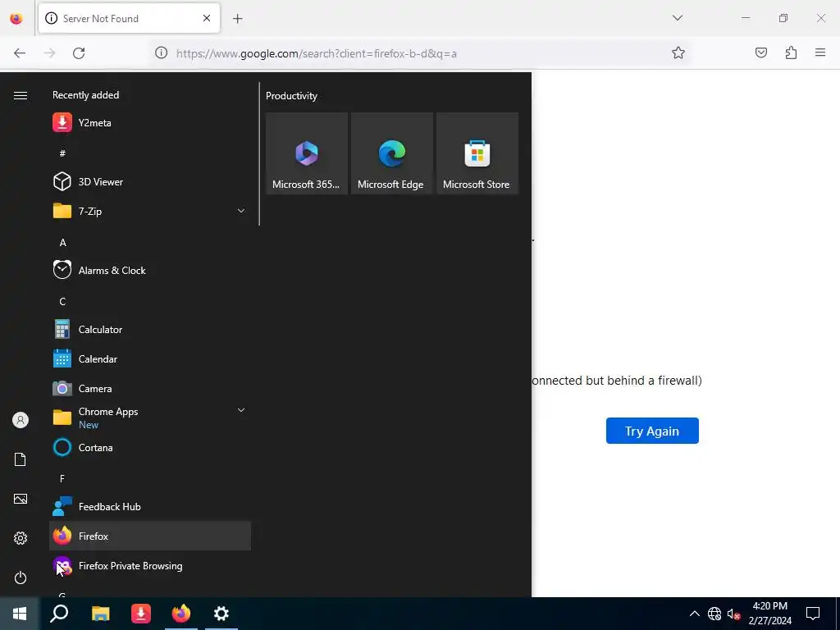This screenshot has height=630, width=840.
Task: Open Y2meta from Recently added
Action: 149,123
